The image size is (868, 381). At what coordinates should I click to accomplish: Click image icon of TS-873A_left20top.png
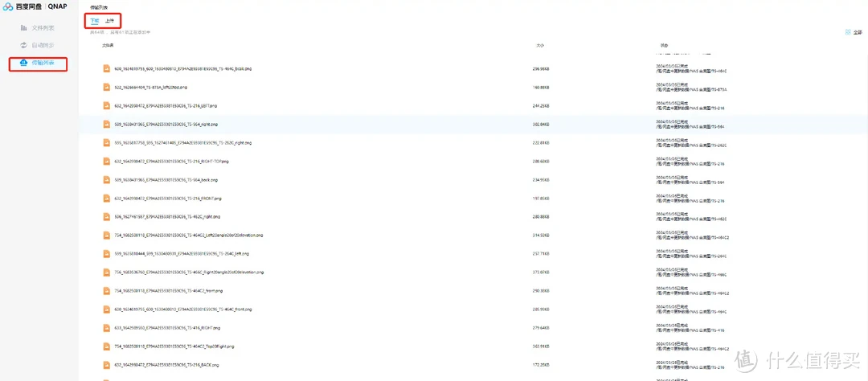coord(108,87)
